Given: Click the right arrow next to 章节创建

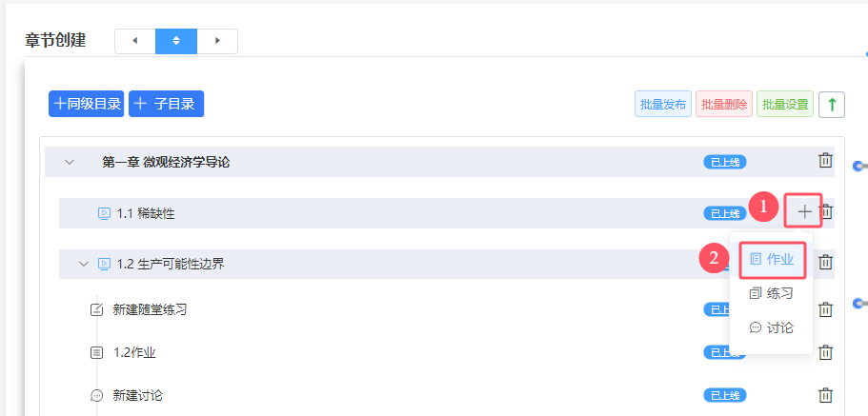Looking at the screenshot, I should coord(217,41).
